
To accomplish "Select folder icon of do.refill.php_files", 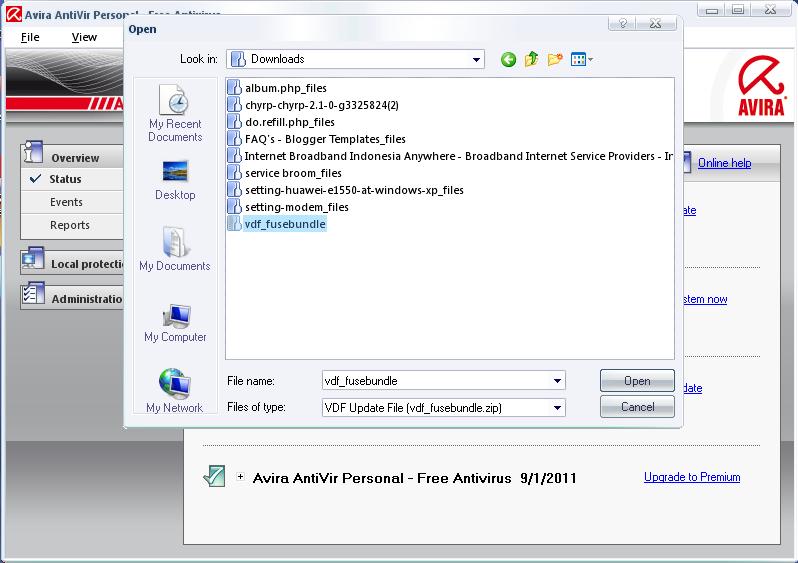I will [x=234, y=122].
